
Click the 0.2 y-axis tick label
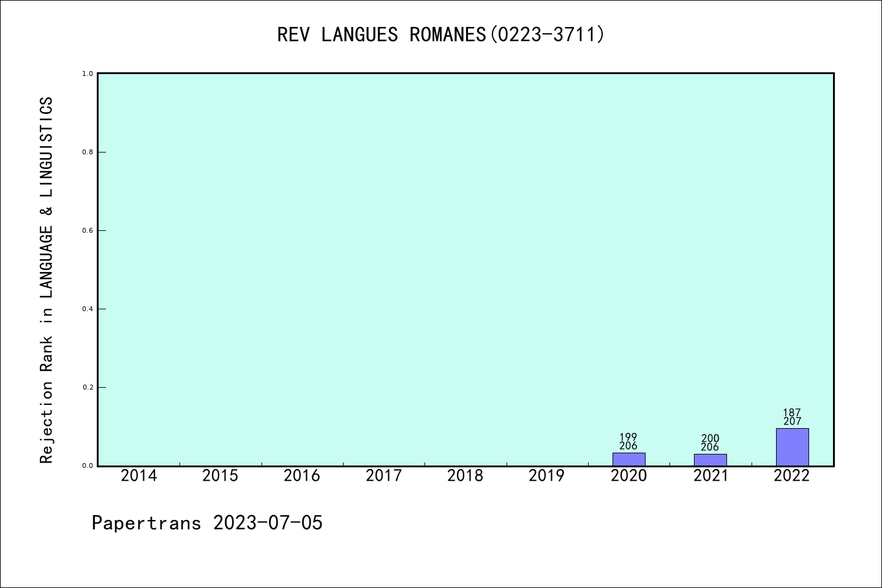(88, 387)
